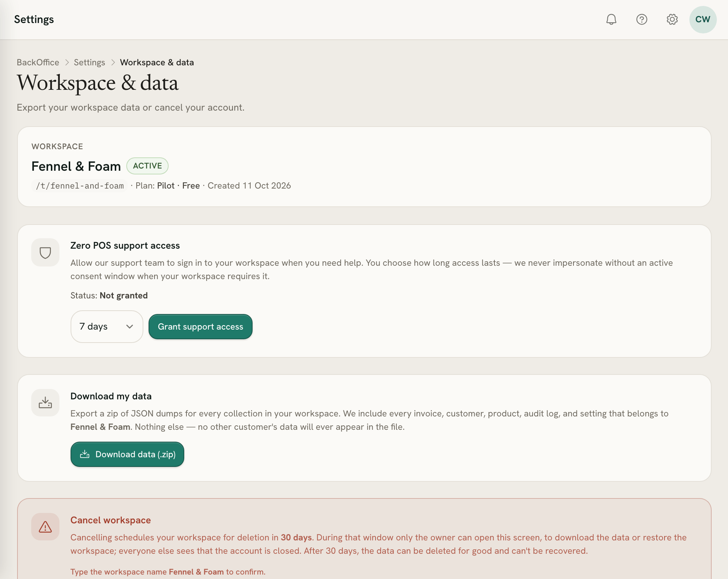
Task: Download workspace data as zip
Action: coord(127,454)
